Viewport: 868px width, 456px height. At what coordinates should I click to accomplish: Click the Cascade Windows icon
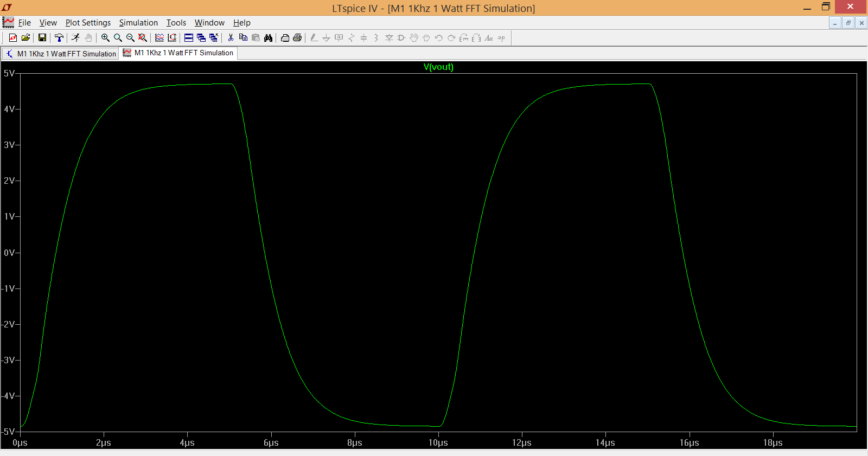(x=201, y=38)
